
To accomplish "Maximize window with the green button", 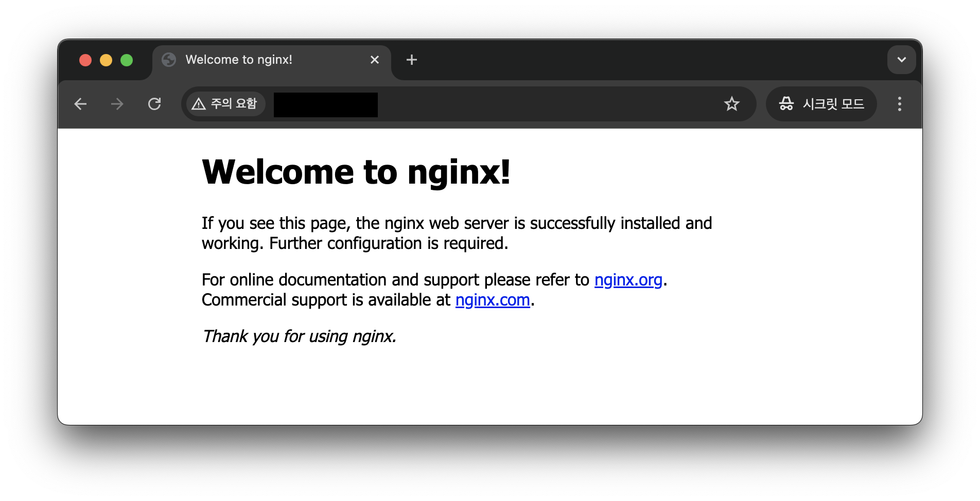I will coord(127,60).
